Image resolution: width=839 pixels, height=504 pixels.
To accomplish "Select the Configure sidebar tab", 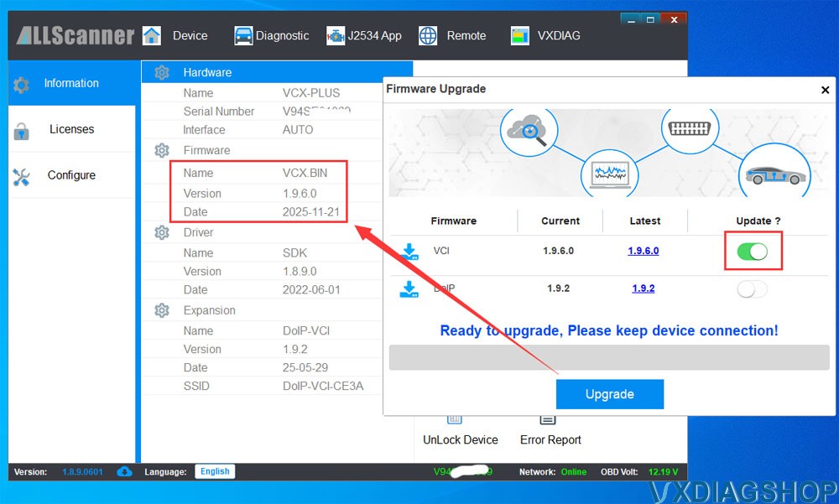I will point(71,175).
